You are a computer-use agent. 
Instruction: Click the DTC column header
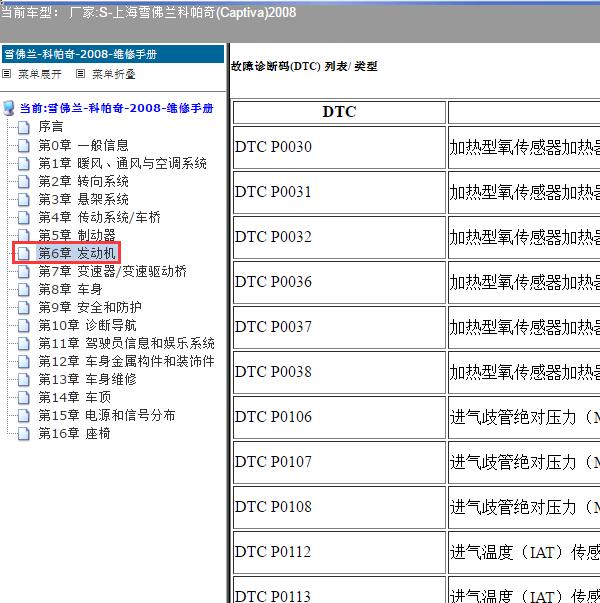[x=339, y=112]
